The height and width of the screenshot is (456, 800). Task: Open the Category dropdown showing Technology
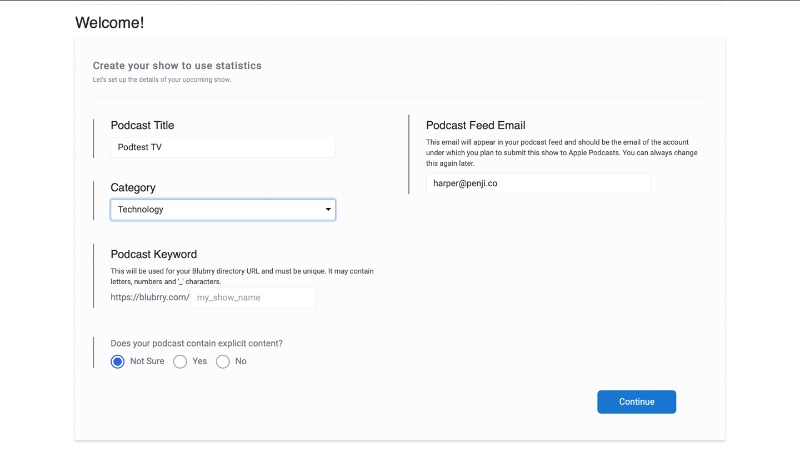click(x=223, y=210)
